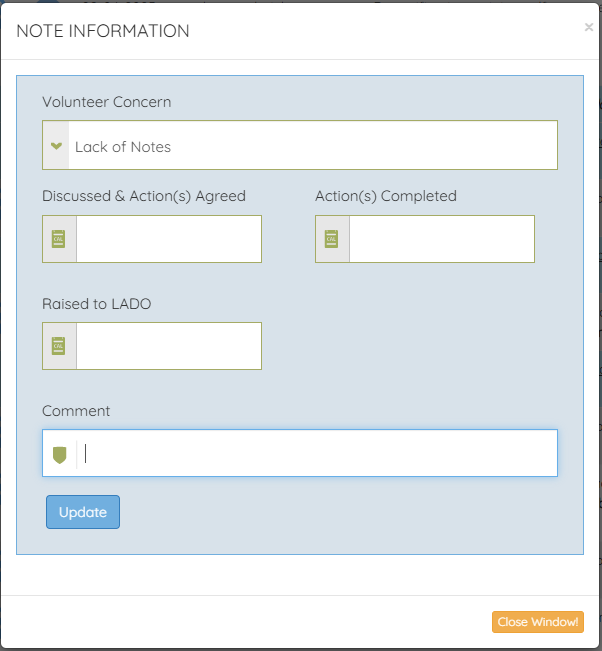Click the Discussed & Action(s) Agreed label
The width and height of the screenshot is (602, 651).
tap(144, 196)
